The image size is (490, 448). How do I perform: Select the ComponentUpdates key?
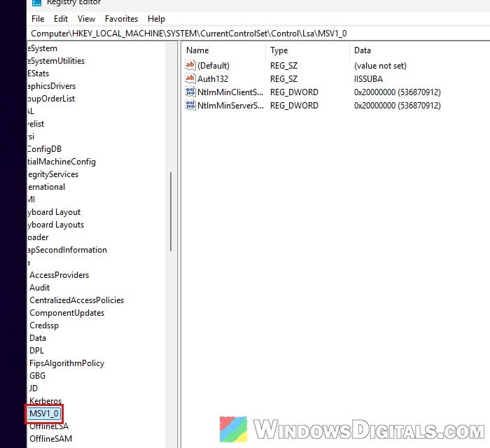pos(67,313)
